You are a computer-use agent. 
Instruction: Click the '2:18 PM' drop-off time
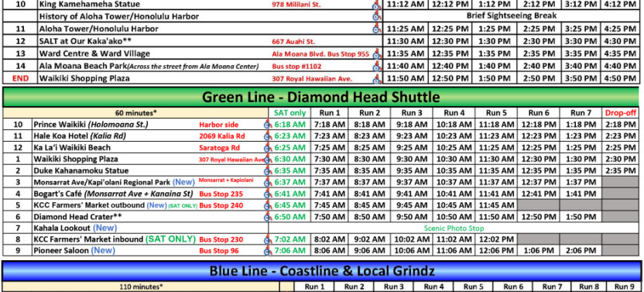(x=620, y=125)
